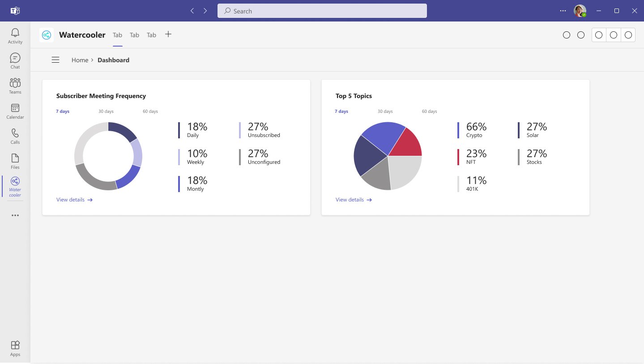Click the Crypto legend color bar
This screenshot has width=644, height=364.
(x=458, y=130)
